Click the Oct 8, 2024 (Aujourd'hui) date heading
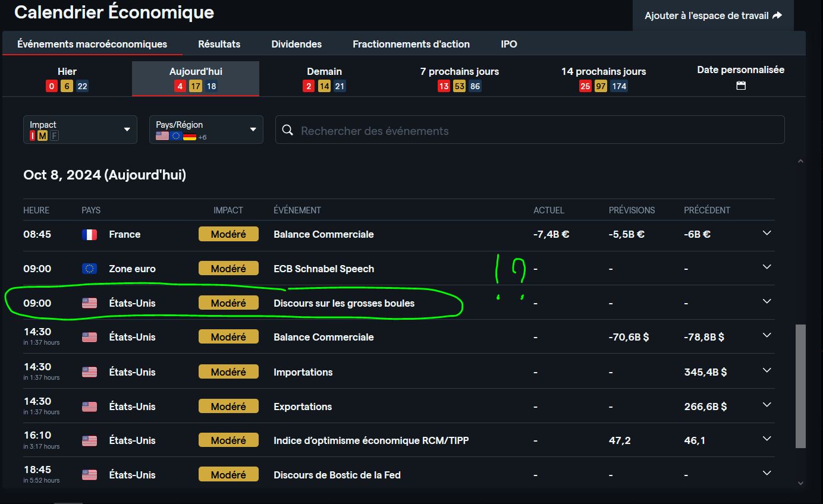The height and width of the screenshot is (504, 823). coord(105,175)
